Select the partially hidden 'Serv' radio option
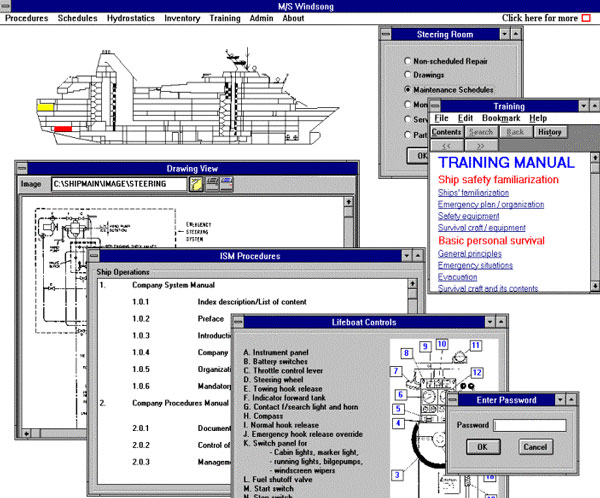 tap(408, 119)
